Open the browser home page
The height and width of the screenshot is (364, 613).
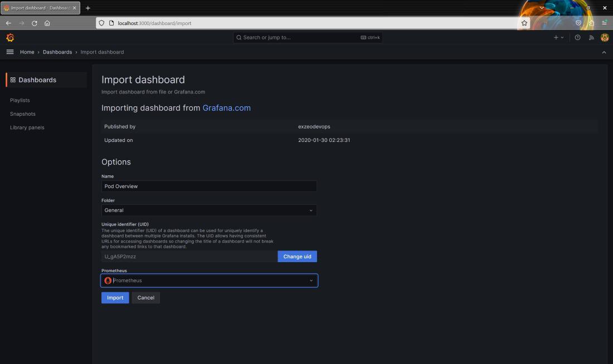[47, 23]
